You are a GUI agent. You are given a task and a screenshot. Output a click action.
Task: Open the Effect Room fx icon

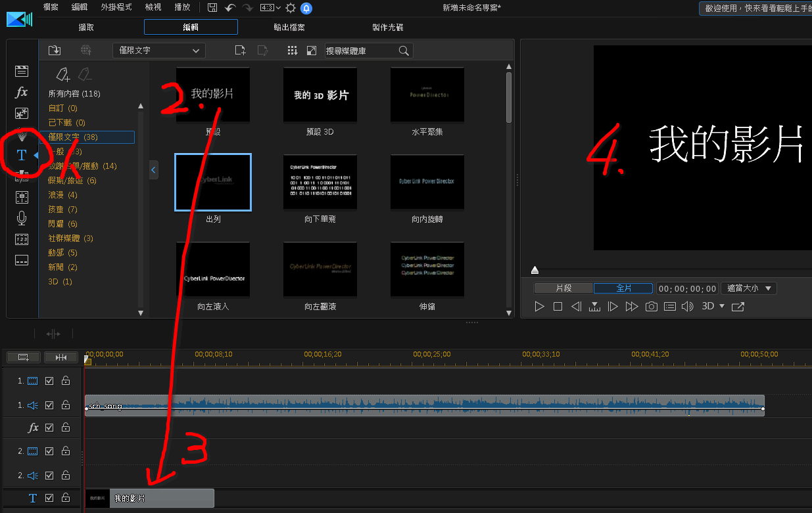tap(22, 92)
